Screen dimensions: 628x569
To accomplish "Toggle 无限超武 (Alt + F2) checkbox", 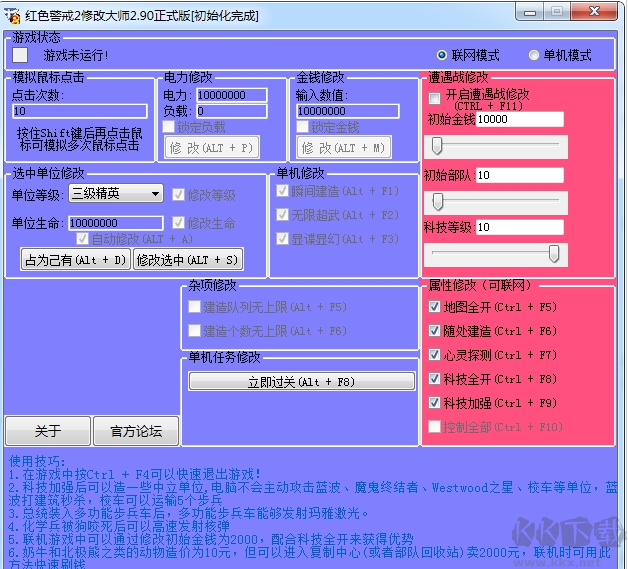I will coord(282,215).
